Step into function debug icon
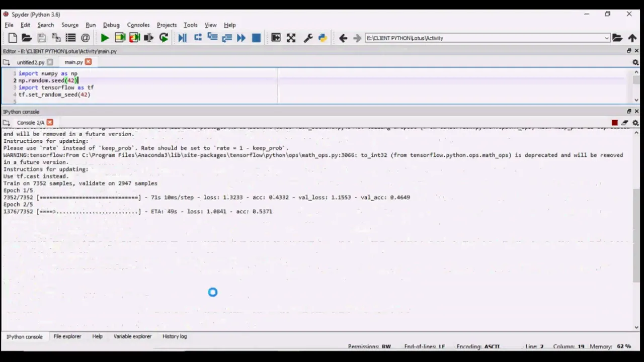The height and width of the screenshot is (362, 644). pyautogui.click(x=212, y=38)
